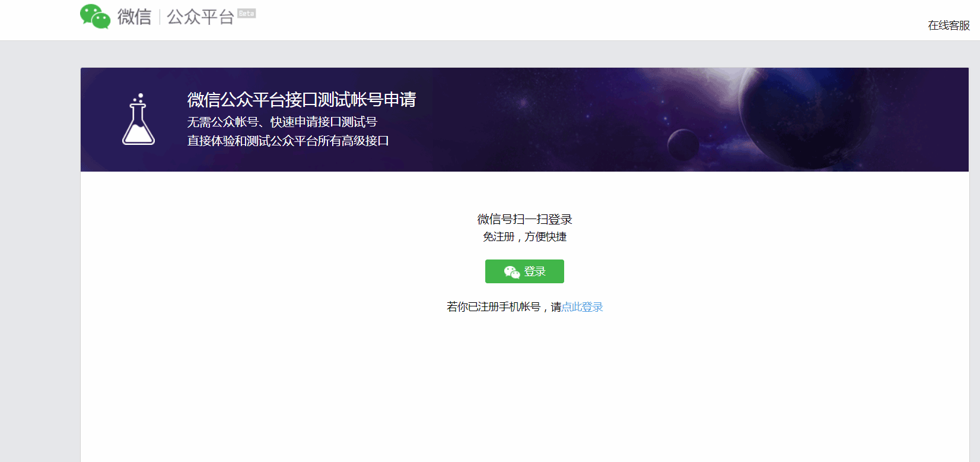The height and width of the screenshot is (462, 980).
Task: Click the WeChat bubble icon inside 登录 button
Action: click(x=511, y=272)
